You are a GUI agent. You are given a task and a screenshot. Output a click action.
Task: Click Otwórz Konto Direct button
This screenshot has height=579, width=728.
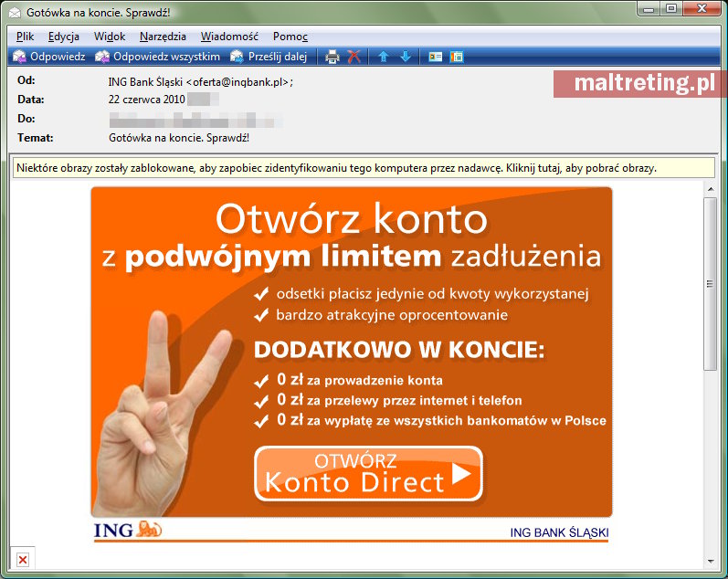[369, 474]
